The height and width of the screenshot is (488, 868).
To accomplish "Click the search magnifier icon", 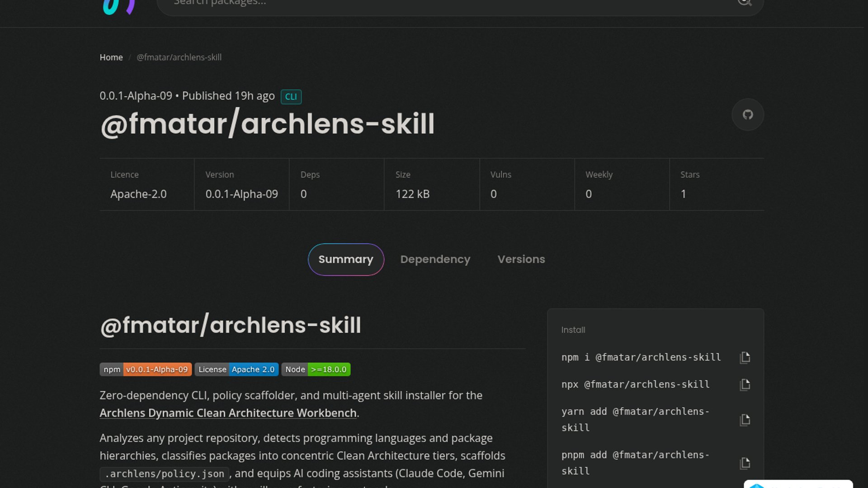I will pyautogui.click(x=744, y=2).
